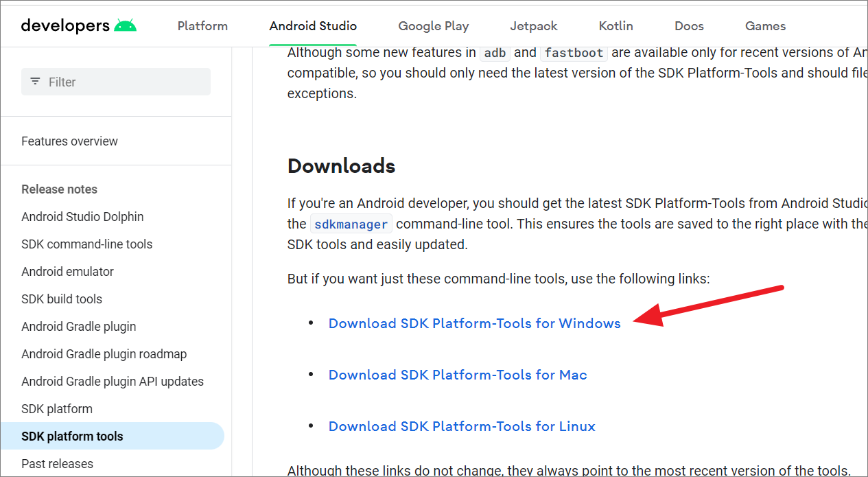This screenshot has height=477, width=868.
Task: Switch to the Kotlin tab
Action: (x=616, y=26)
